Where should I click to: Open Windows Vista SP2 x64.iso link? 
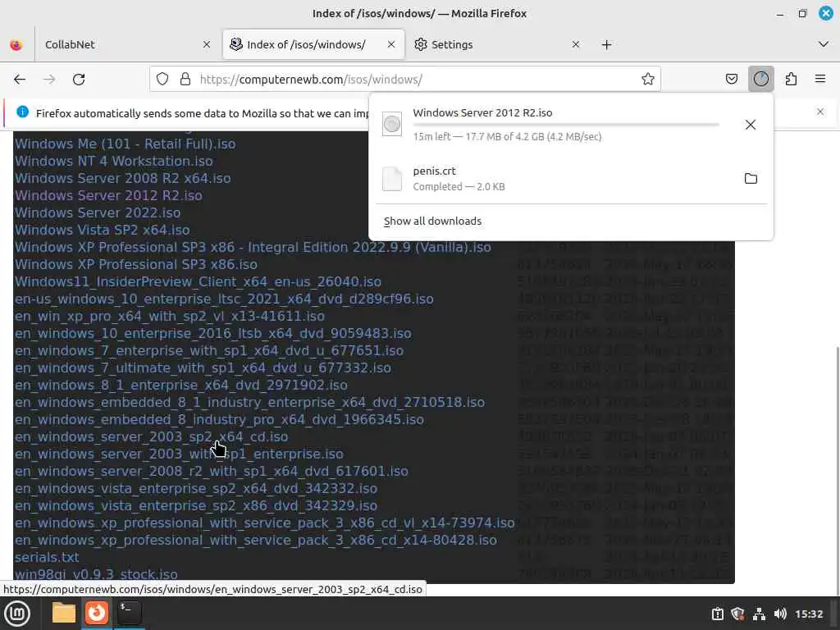[x=102, y=230]
